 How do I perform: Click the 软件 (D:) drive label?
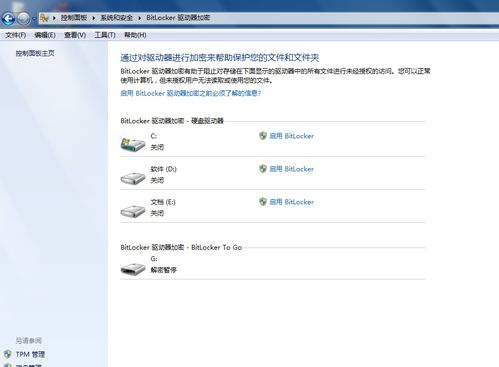point(163,169)
